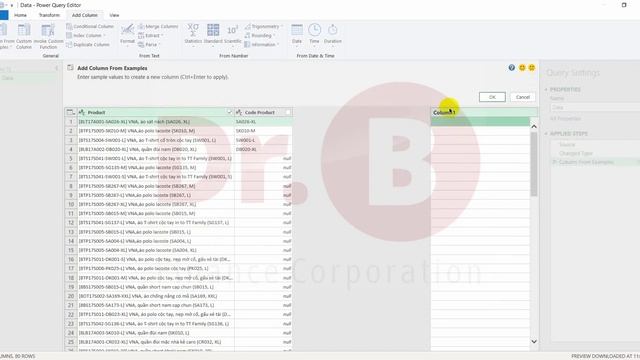Screen dimensions: 640x360
Task: Expand the Extract dropdown
Action: pyautogui.click(x=163, y=36)
